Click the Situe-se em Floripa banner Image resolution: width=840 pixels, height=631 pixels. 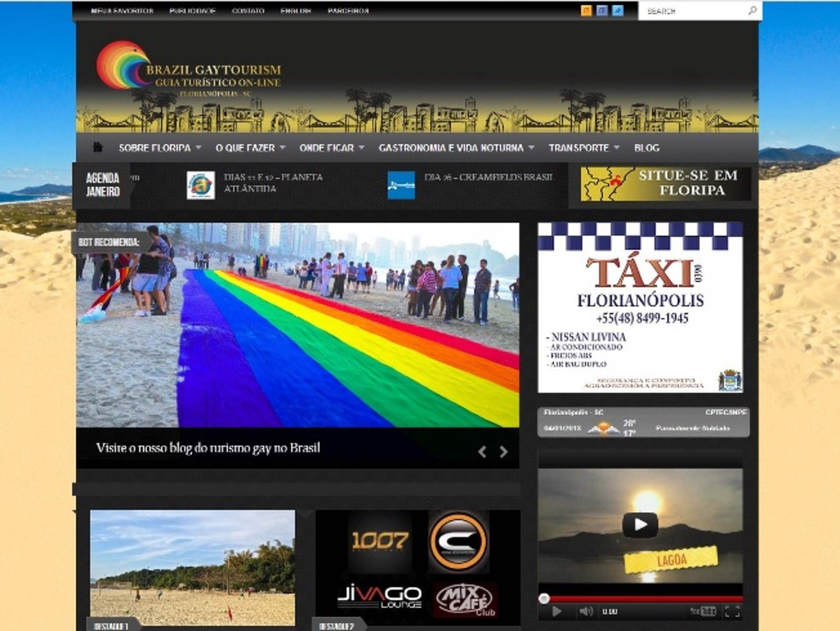tap(665, 184)
